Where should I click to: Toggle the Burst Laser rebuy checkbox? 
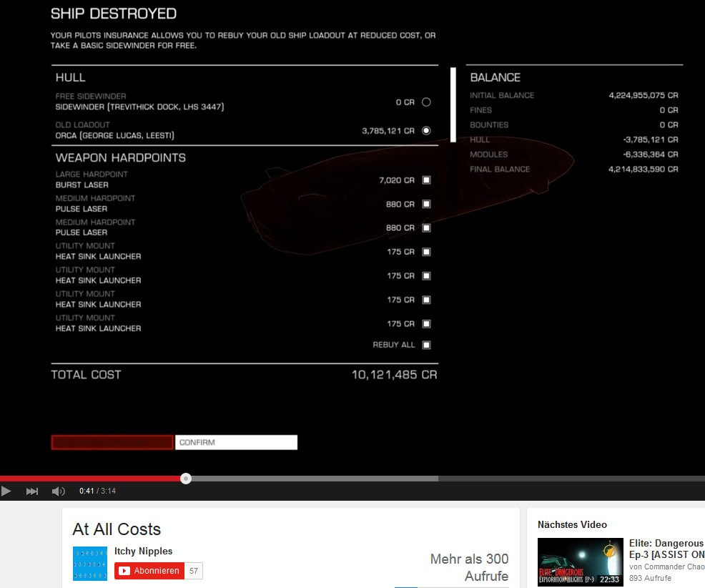(x=426, y=180)
